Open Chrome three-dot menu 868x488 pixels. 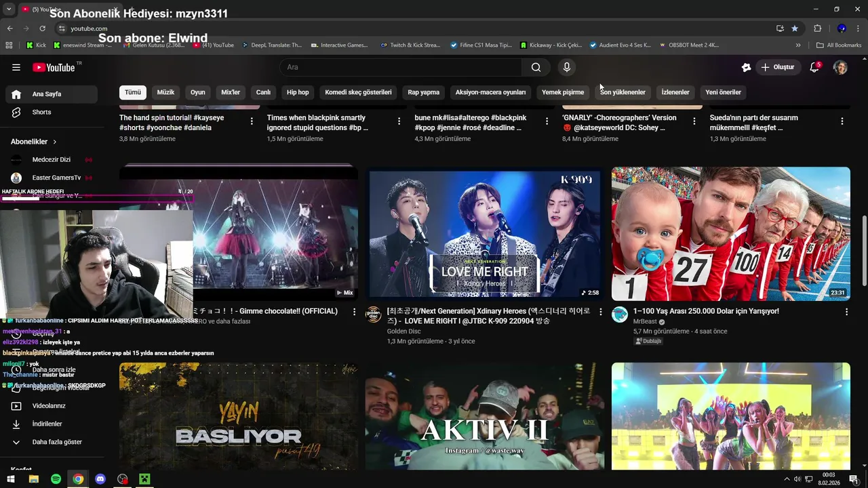859,28
